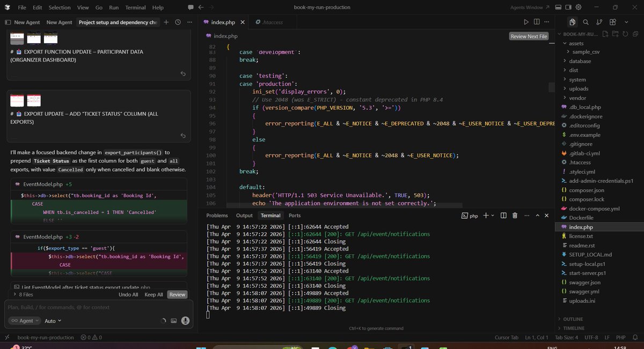
Task: Click the Review Next File button
Action: click(x=529, y=36)
